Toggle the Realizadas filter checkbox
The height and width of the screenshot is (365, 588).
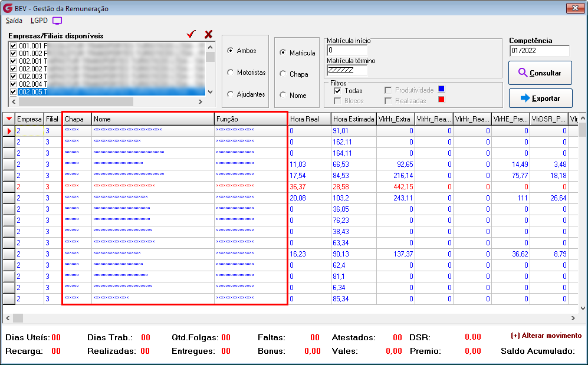click(x=388, y=101)
